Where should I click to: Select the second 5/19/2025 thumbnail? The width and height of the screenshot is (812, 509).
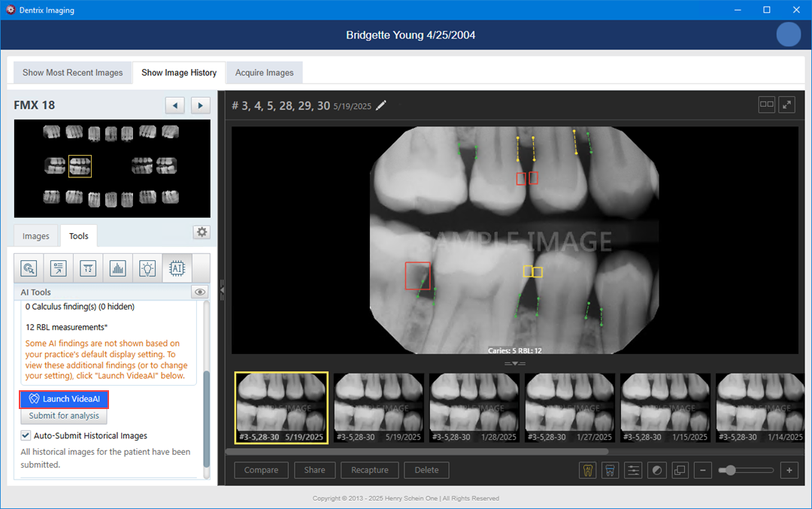(x=378, y=408)
